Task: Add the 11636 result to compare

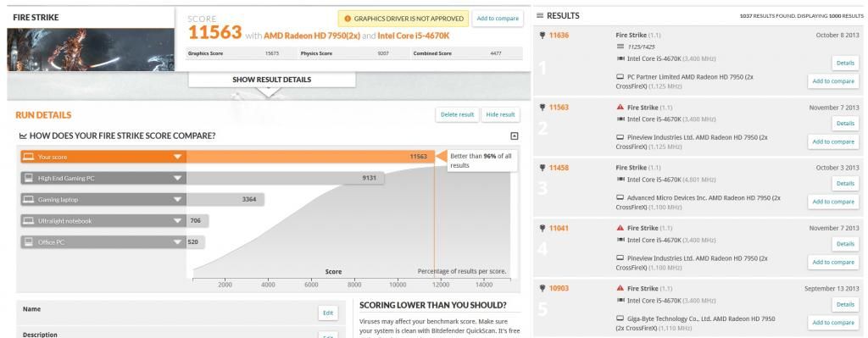Action: click(x=833, y=81)
